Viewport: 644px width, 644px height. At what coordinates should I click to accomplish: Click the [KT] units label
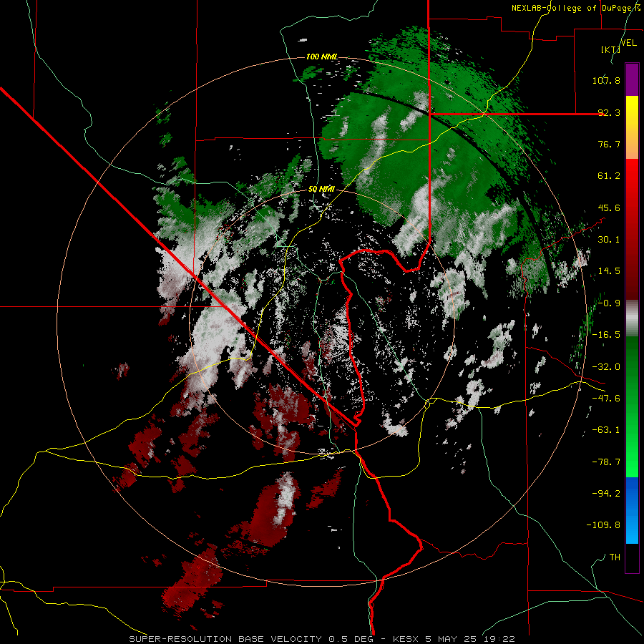610,49
